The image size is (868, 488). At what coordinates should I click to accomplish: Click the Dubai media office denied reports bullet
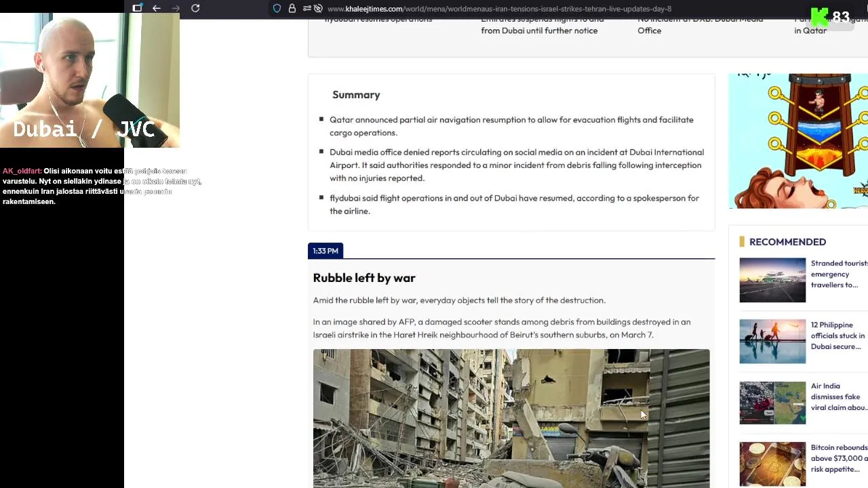(x=517, y=165)
